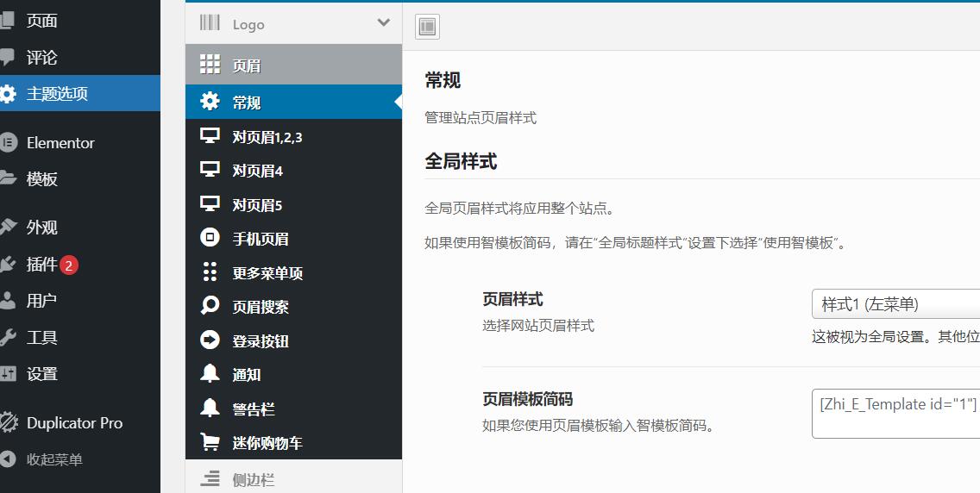Click the 外观 brush icon
The height and width of the screenshot is (493, 980).
coord(8,228)
